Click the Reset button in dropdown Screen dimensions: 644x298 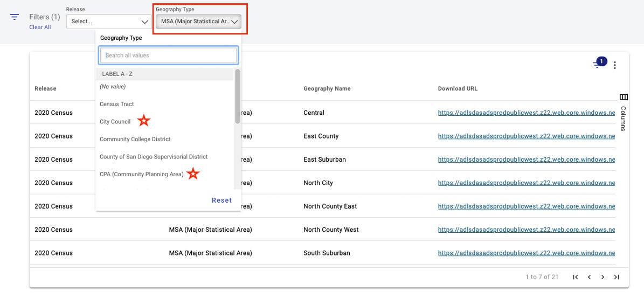point(221,200)
